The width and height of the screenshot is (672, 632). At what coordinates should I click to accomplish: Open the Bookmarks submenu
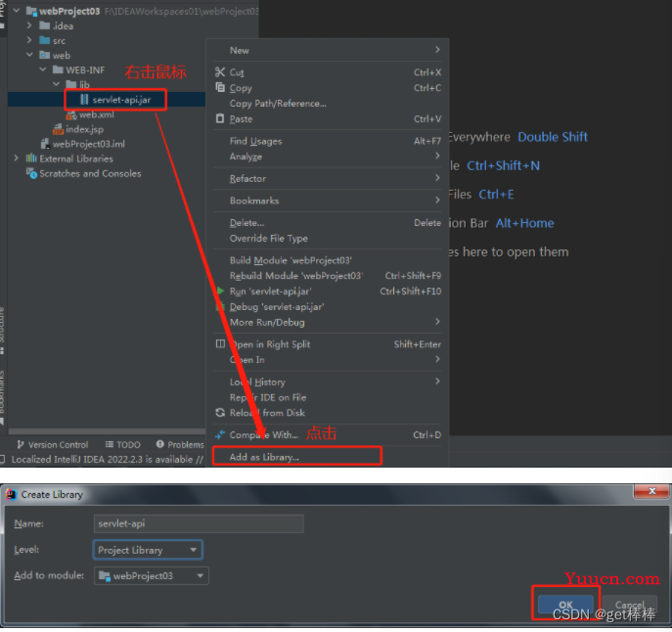[x=328, y=201]
